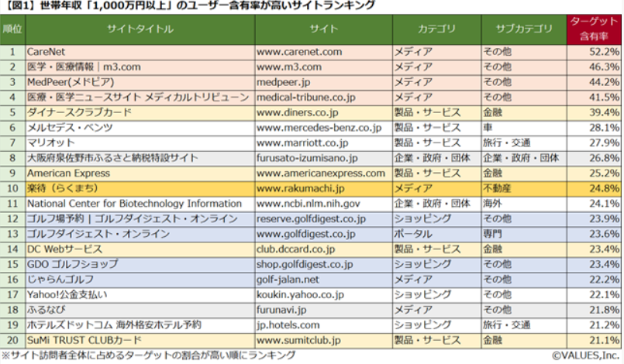Click koukin.yahoo.co.jp URL cell
Image resolution: width=624 pixels, height=364 pixels.
323,295
